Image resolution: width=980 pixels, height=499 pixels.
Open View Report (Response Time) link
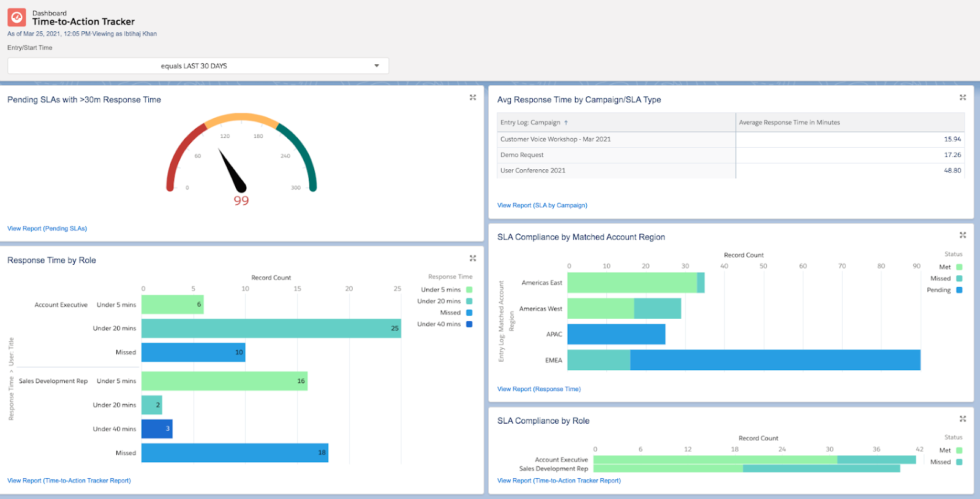point(539,389)
